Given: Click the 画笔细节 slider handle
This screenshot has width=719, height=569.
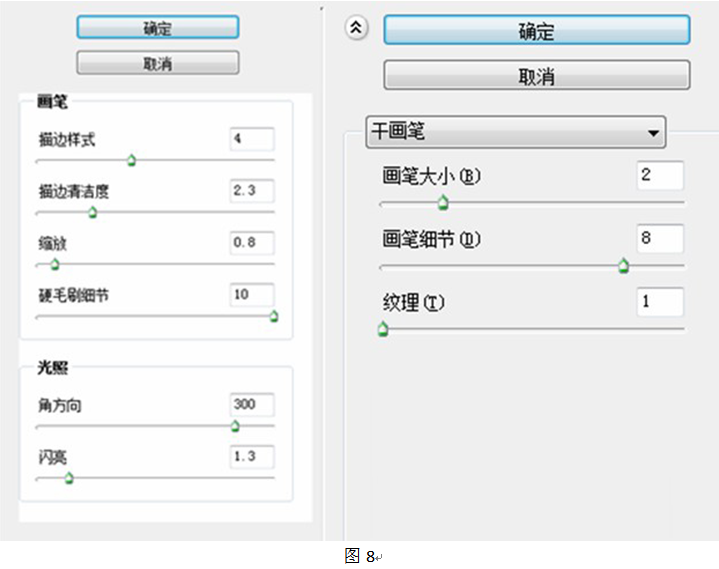Looking at the screenshot, I should pos(624,265).
